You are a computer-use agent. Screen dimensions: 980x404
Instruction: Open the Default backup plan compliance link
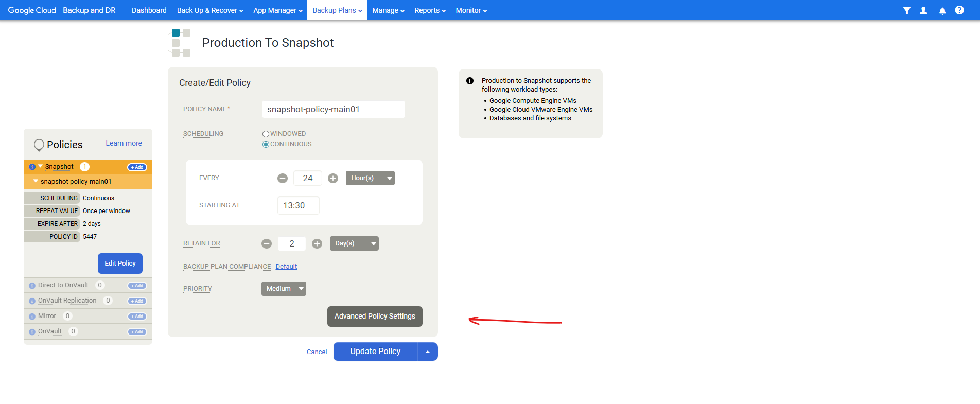pos(286,267)
